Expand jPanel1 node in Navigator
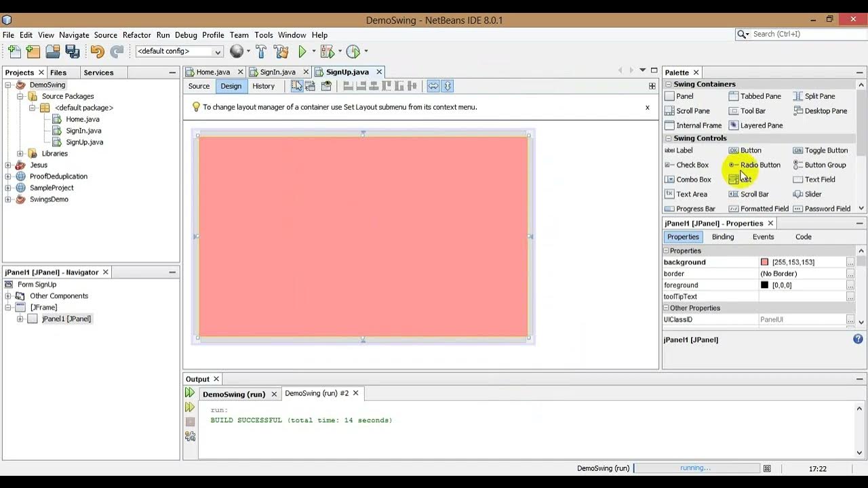This screenshot has width=868, height=488. pos(20,319)
